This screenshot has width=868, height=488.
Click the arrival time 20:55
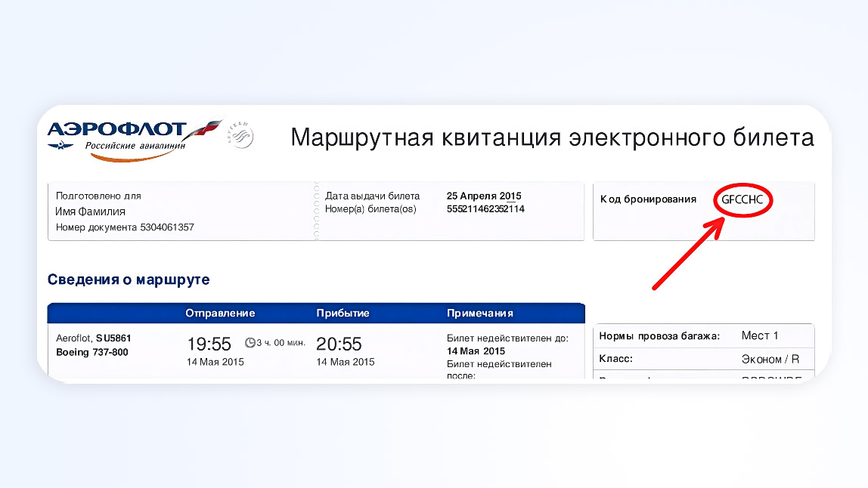339,344
